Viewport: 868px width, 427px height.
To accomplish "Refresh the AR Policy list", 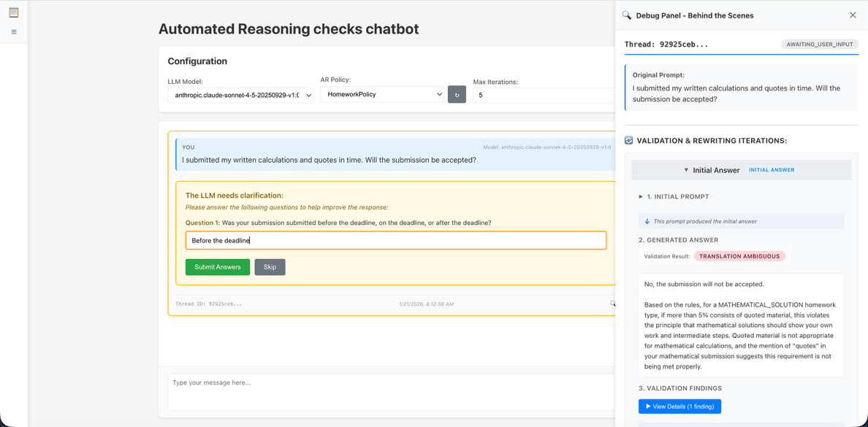I will 457,94.
